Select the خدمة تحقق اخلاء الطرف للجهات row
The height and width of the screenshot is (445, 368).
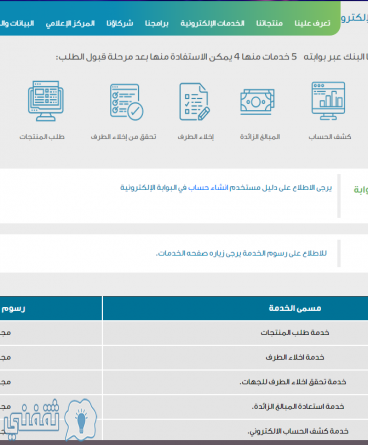tap(184, 382)
